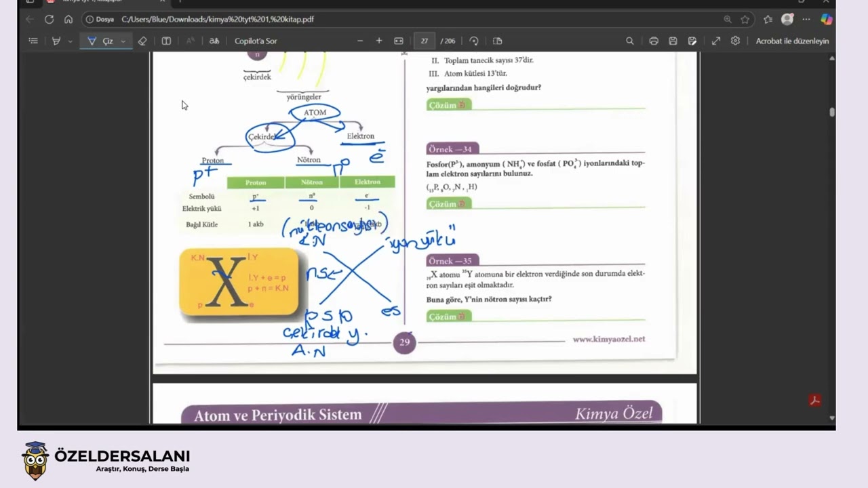This screenshot has width=868, height=488.
Task: Click the read aloud icon
Action: (x=191, y=41)
